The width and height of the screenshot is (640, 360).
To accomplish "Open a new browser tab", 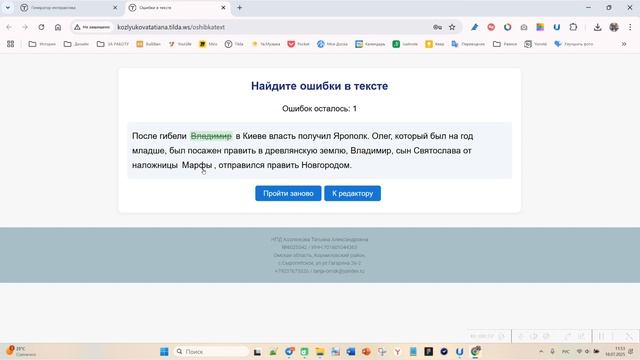I will coord(240,8).
